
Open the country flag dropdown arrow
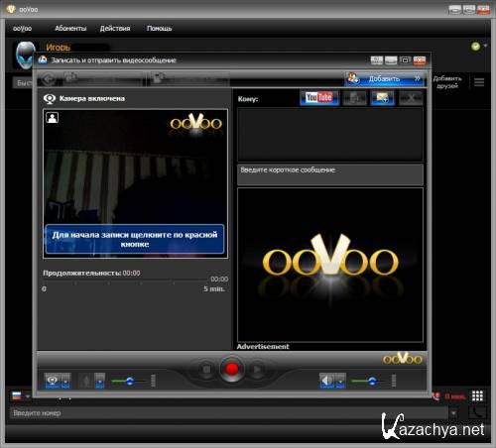click(x=28, y=395)
